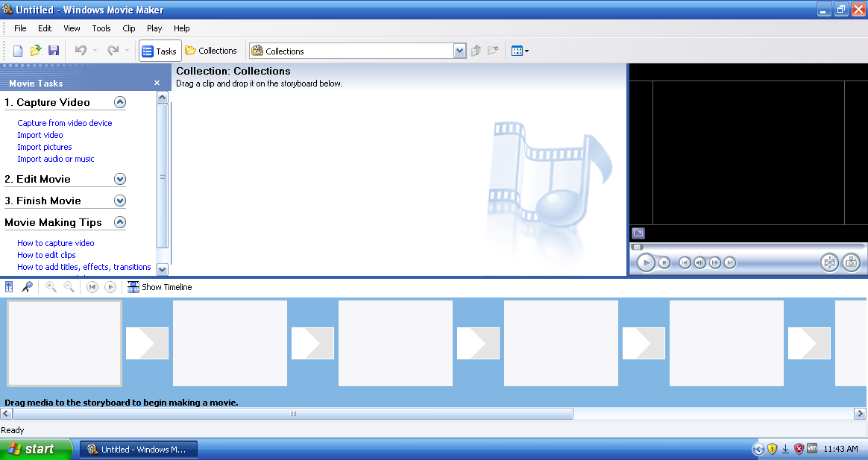
Task: Open the Play menu
Action: [x=154, y=28]
